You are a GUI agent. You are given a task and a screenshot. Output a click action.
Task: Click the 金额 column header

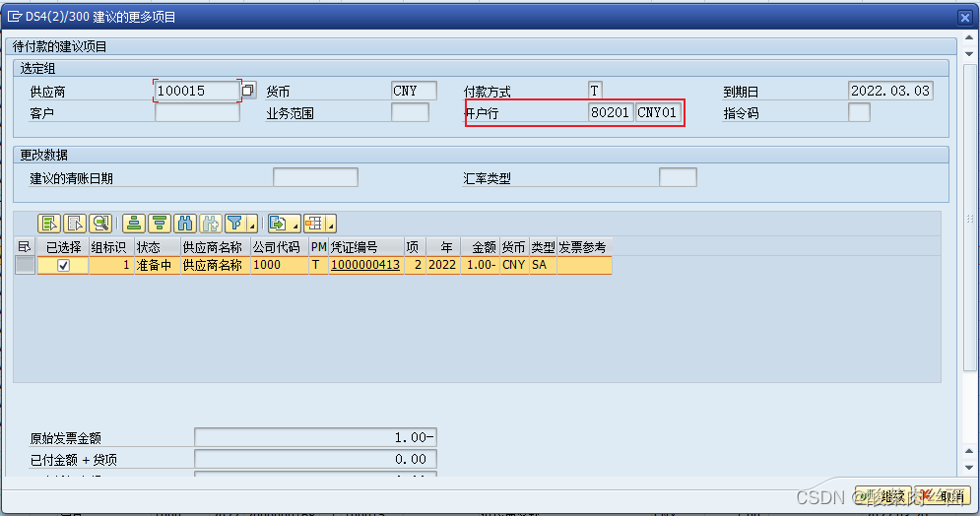point(480,247)
